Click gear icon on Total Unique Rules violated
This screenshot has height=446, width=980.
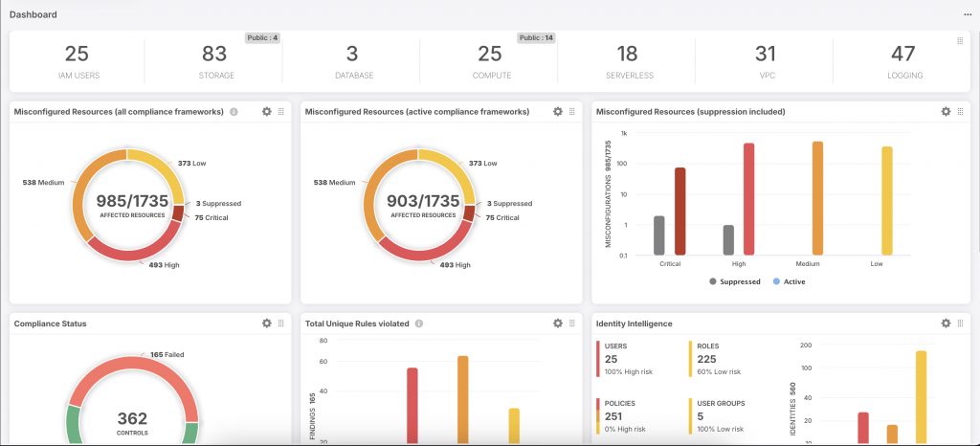[558, 323]
